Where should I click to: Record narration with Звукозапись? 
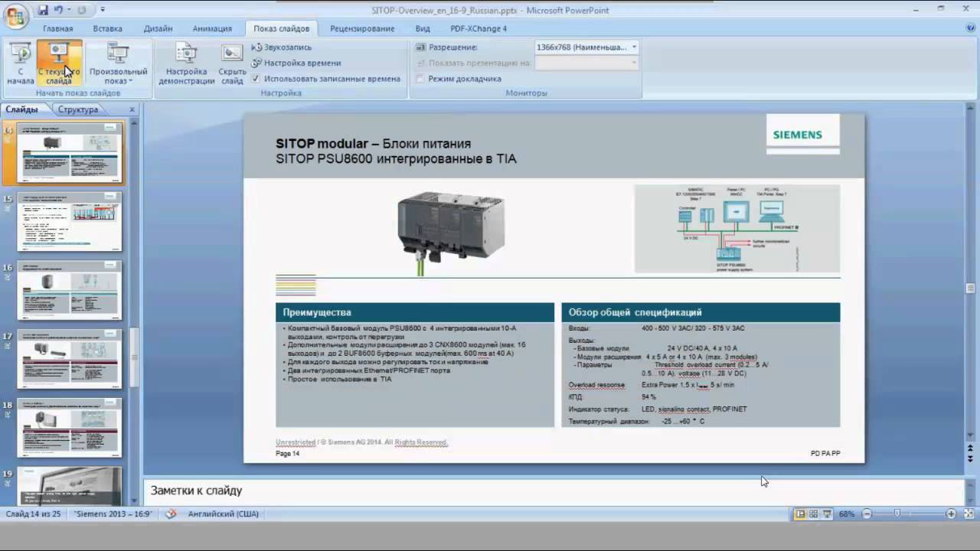tap(282, 47)
